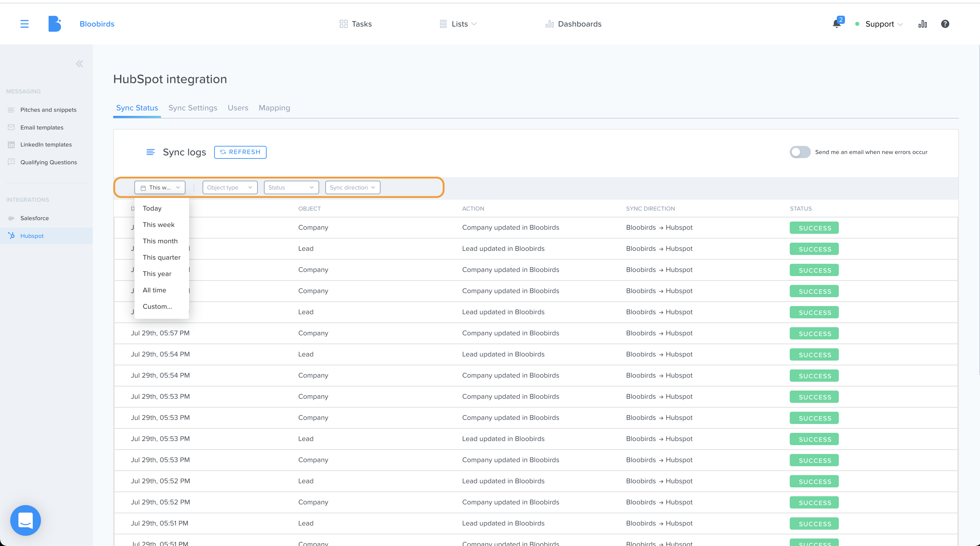Click SUCCESS badge in 05:57 PM row
The image size is (980, 546).
[814, 333]
